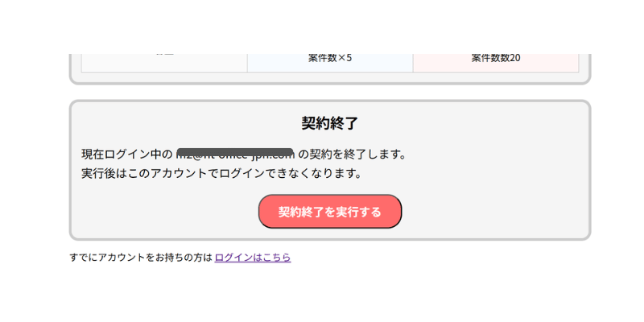Click the leftmost table cell with cut-off text
This screenshot has width=644, height=322.
point(164,63)
